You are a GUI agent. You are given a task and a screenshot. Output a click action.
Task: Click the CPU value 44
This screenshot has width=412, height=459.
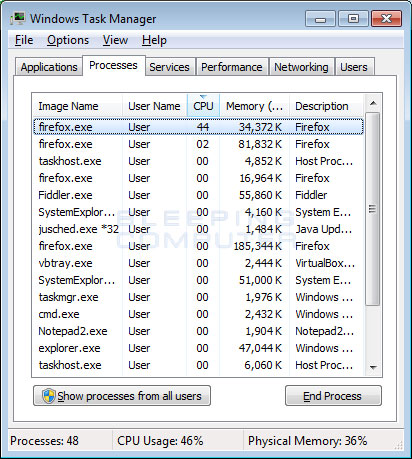click(x=203, y=127)
